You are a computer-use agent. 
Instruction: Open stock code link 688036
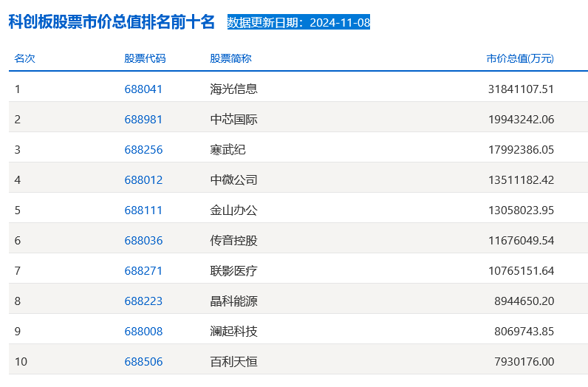click(x=143, y=241)
